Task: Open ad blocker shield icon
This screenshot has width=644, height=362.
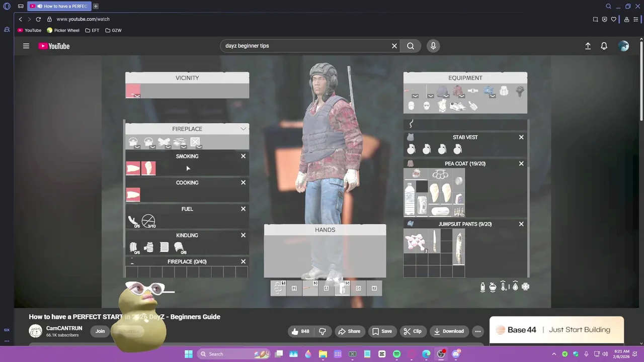Action: click(x=604, y=19)
